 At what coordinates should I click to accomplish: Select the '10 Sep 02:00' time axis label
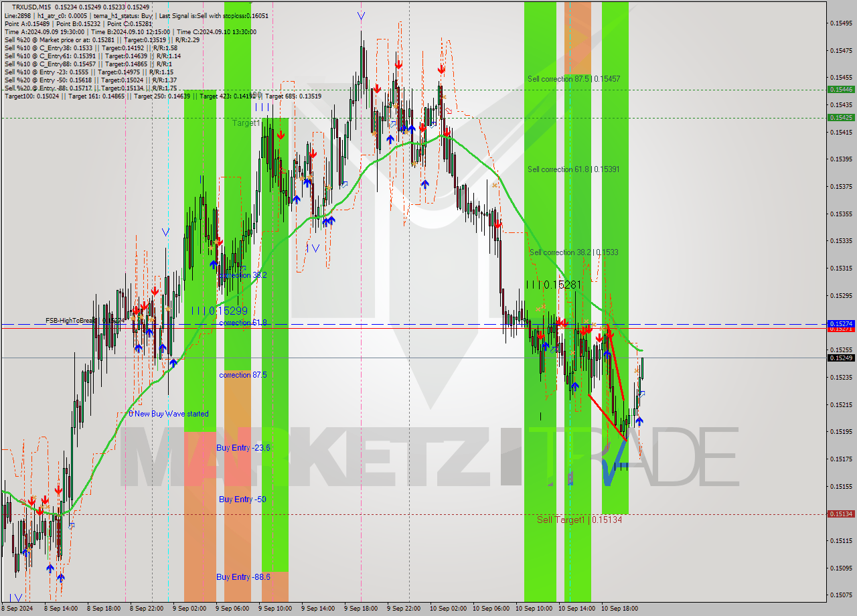(448, 609)
